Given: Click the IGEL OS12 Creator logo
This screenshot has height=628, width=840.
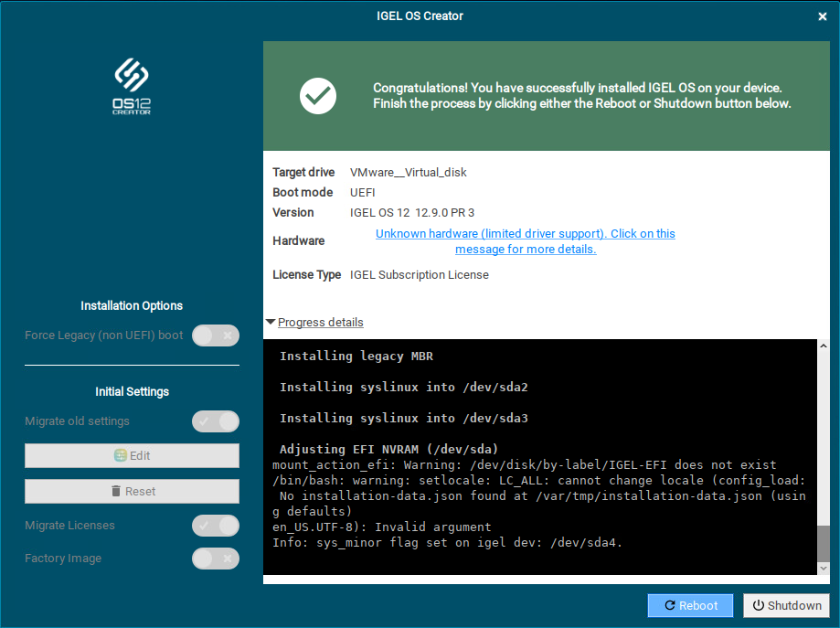Looking at the screenshot, I should pyautogui.click(x=132, y=86).
